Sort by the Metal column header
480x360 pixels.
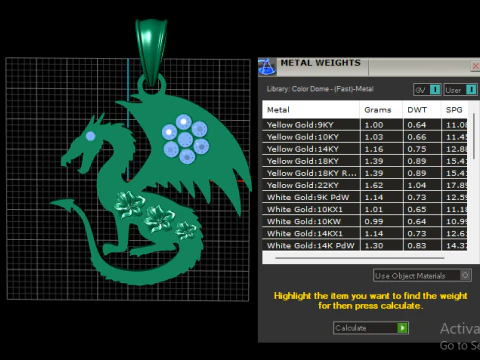311,110
